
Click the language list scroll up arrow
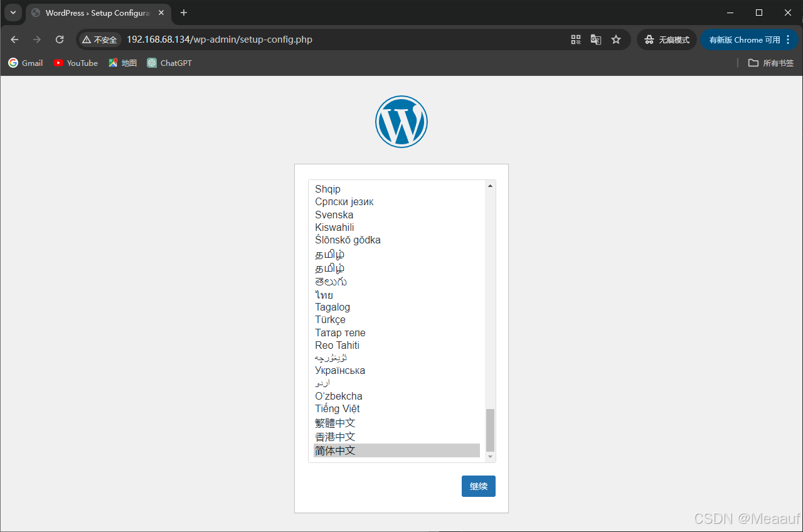[x=490, y=186]
